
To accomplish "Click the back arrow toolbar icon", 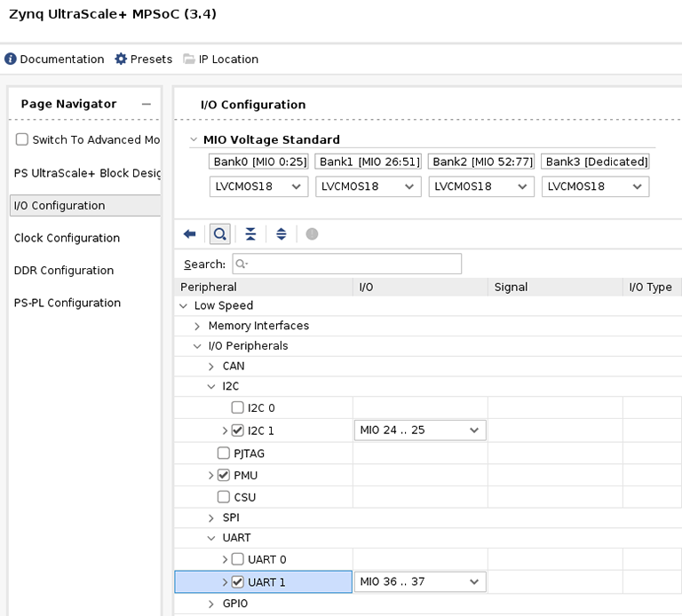I will tap(189, 234).
